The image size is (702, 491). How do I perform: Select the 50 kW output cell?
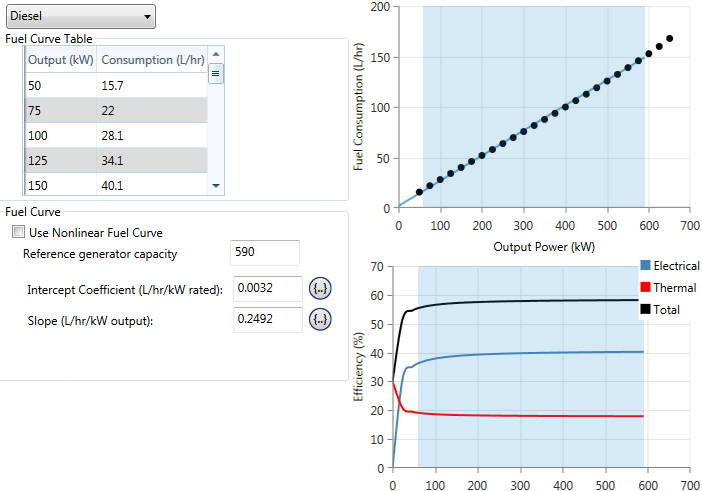coord(60,85)
